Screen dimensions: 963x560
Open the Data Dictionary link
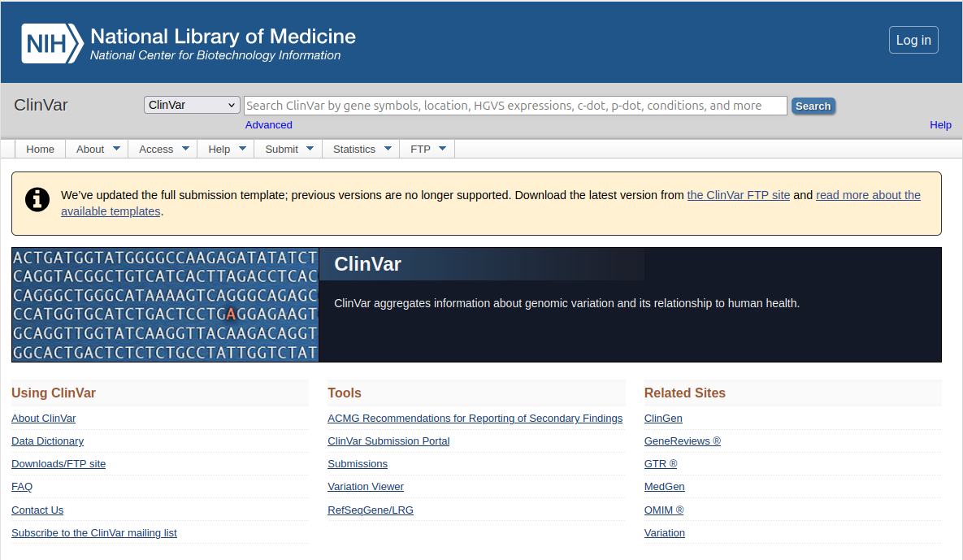point(47,441)
